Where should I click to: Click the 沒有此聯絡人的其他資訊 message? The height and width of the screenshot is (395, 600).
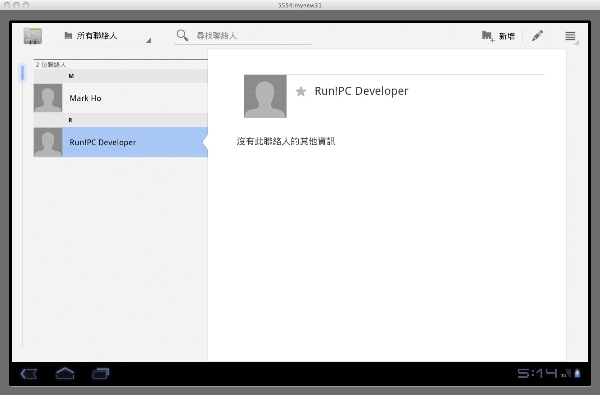(x=285, y=141)
